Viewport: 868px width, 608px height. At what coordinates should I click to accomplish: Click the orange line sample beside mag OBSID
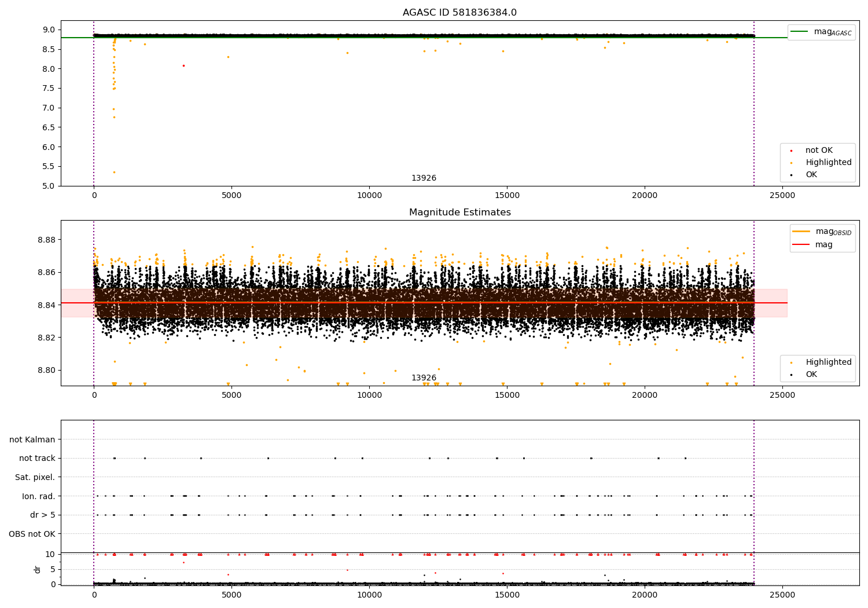tap(801, 231)
